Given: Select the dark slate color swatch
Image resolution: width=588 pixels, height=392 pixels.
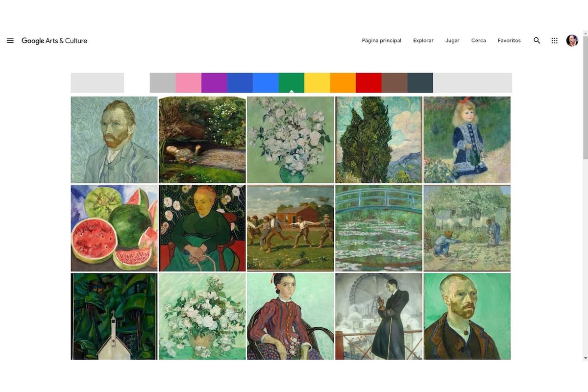Looking at the screenshot, I should tap(420, 83).
